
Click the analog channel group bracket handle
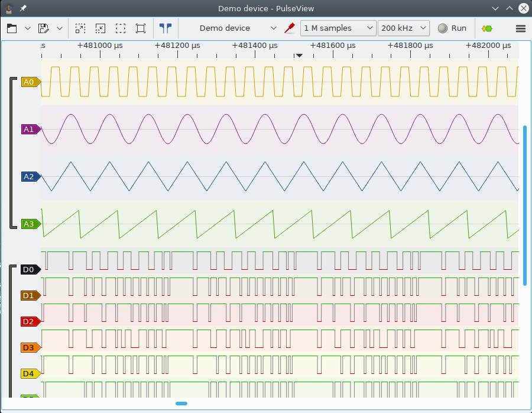pyautogui.click(x=12, y=153)
